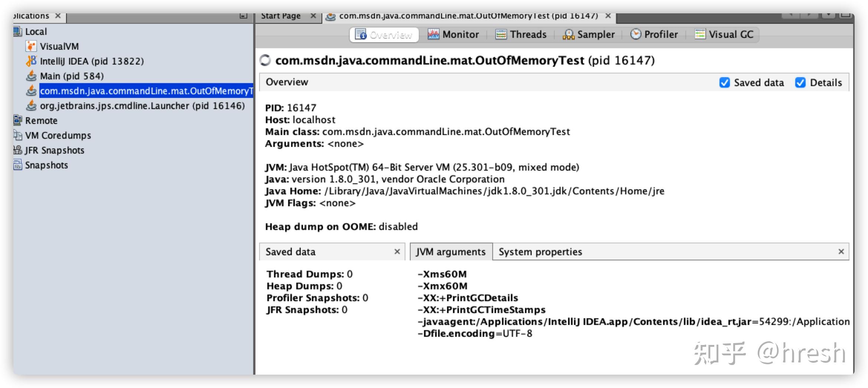Click the Profiler stopwatch icon

[x=636, y=34]
